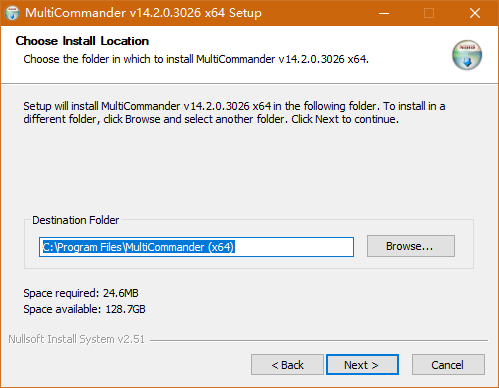
Task: Click the Space required 24.6MB text
Action: pyautogui.click(x=81, y=293)
